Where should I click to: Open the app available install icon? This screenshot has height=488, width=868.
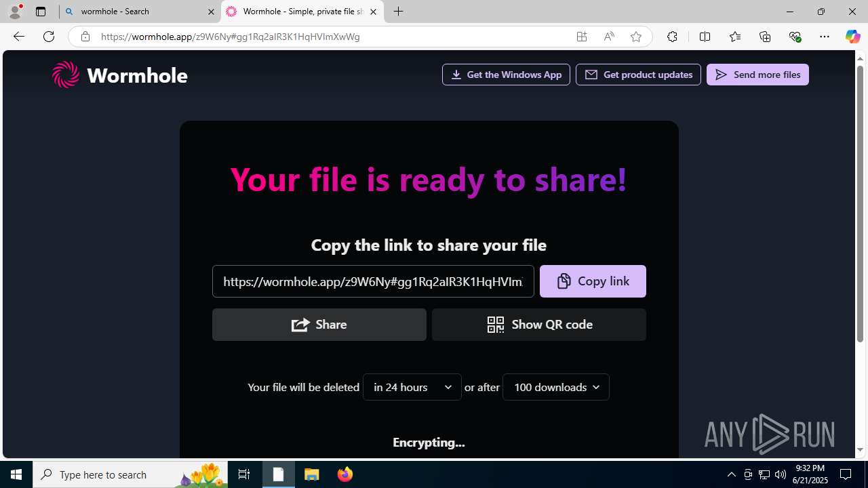click(582, 37)
